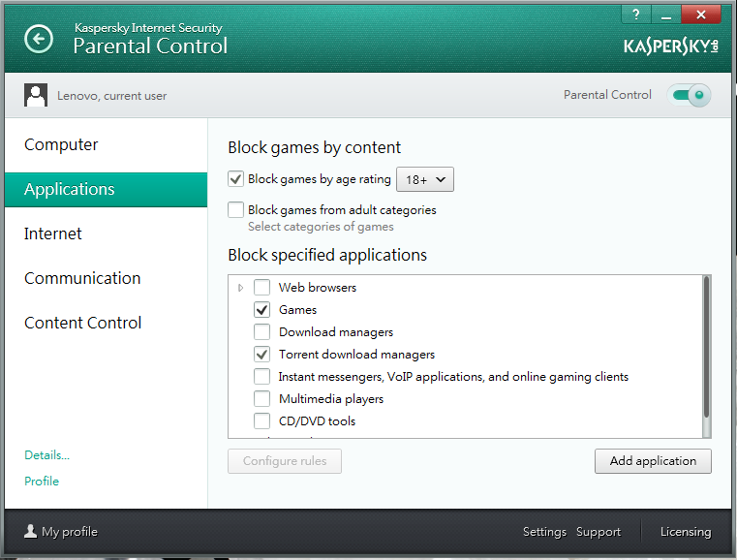Click the Add application button

pos(653,461)
